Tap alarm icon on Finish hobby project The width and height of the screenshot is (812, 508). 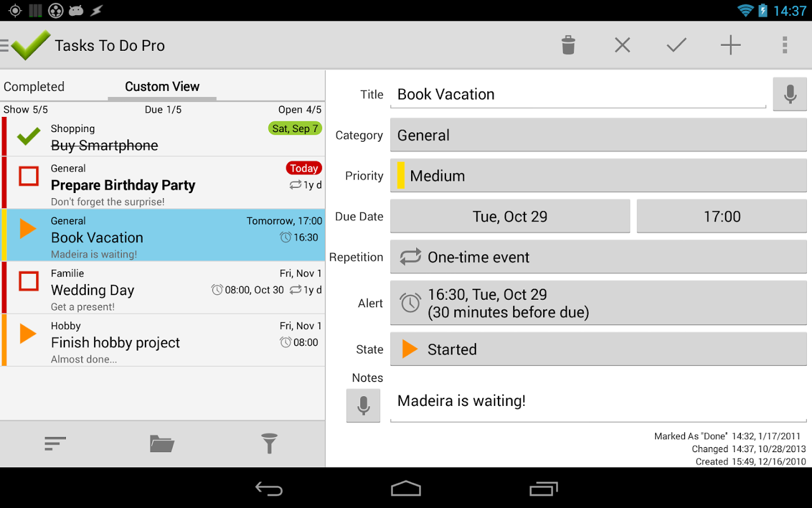[285, 343]
